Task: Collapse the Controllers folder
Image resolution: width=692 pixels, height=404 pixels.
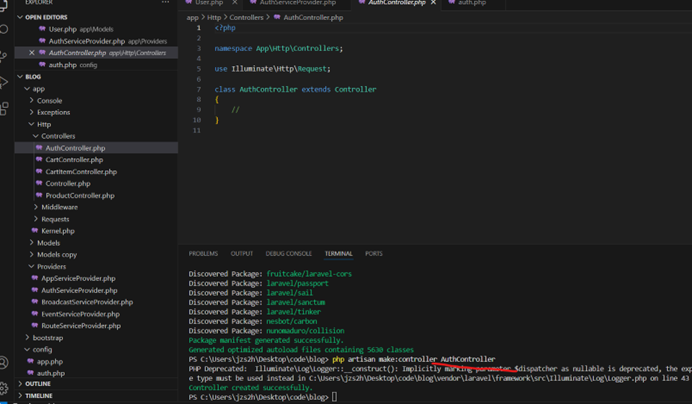Action: [x=97, y=136]
